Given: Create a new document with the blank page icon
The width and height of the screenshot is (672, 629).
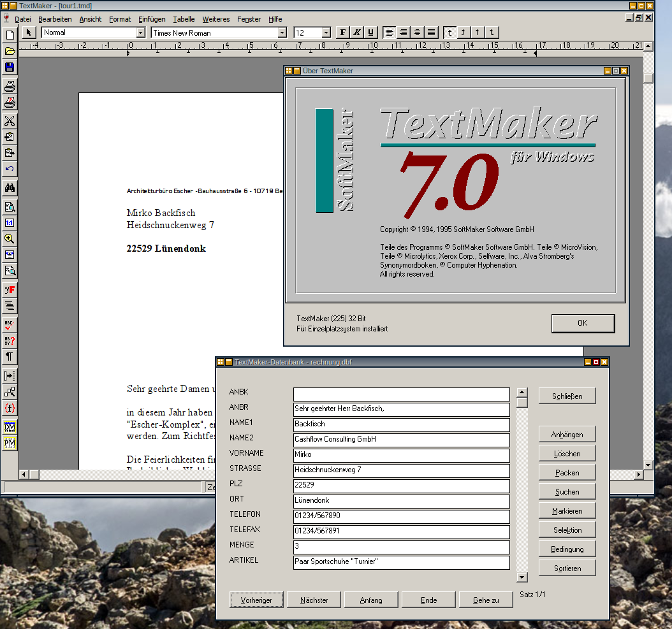Looking at the screenshot, I should [x=10, y=35].
